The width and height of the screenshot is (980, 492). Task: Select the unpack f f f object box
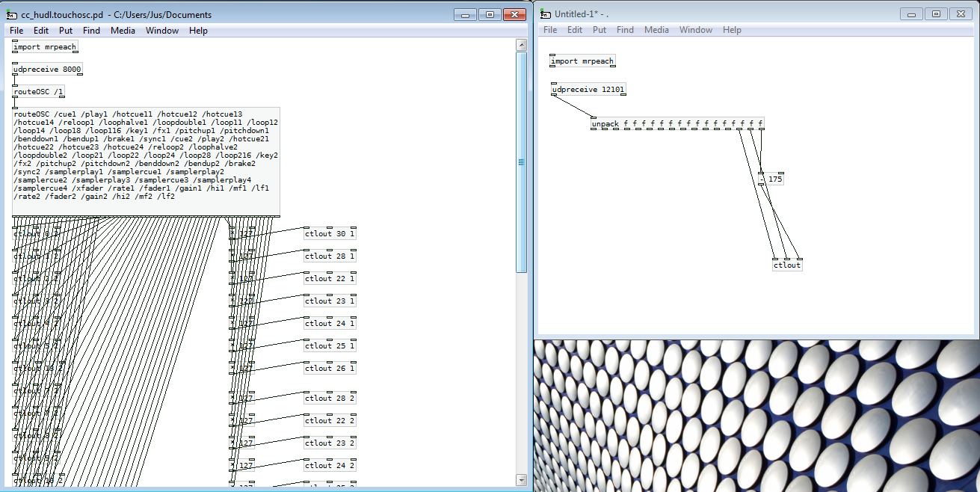coord(677,123)
